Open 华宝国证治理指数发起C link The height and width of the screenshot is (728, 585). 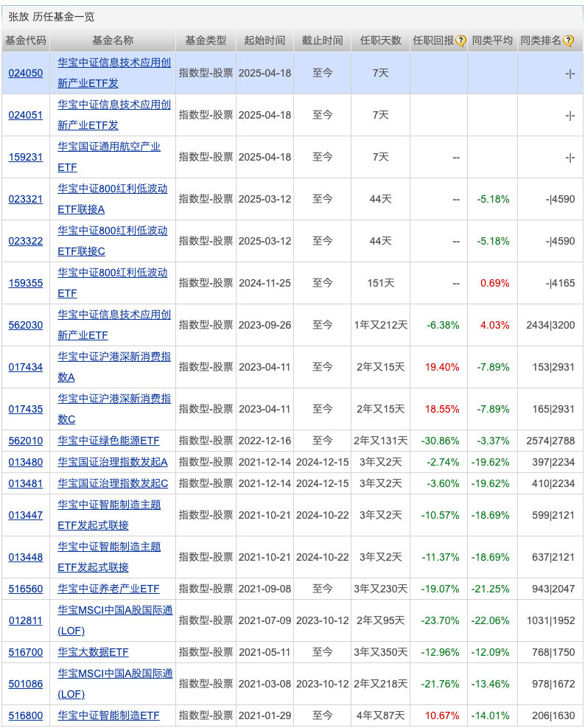tap(113, 483)
